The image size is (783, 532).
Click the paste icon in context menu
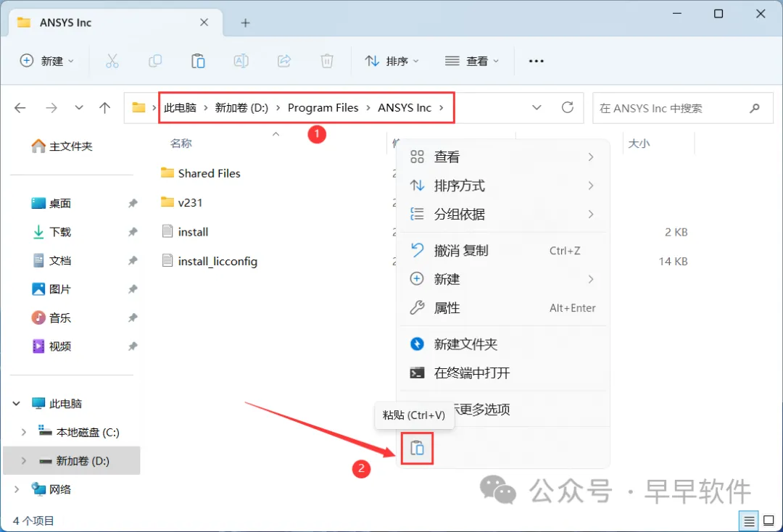click(x=417, y=448)
